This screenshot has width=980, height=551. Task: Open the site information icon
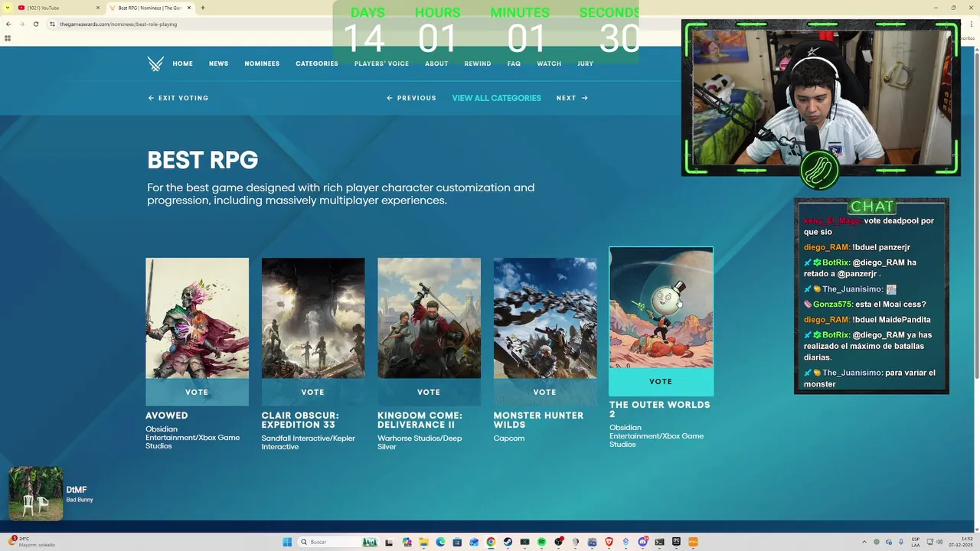[52, 24]
